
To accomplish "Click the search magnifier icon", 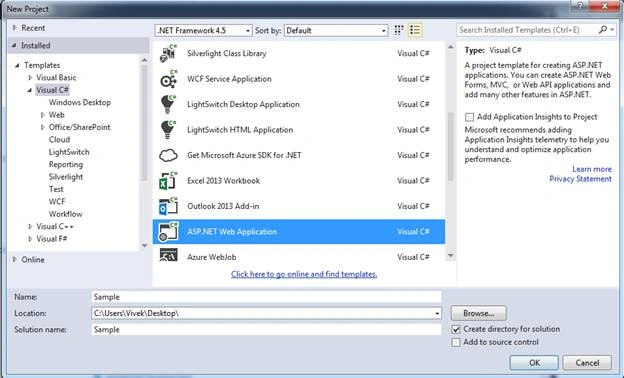I will (x=603, y=30).
